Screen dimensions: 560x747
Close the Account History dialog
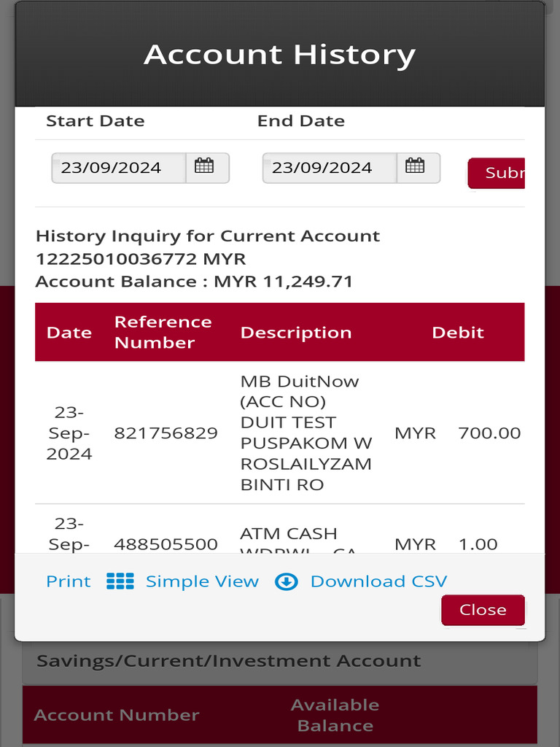pyautogui.click(x=483, y=610)
